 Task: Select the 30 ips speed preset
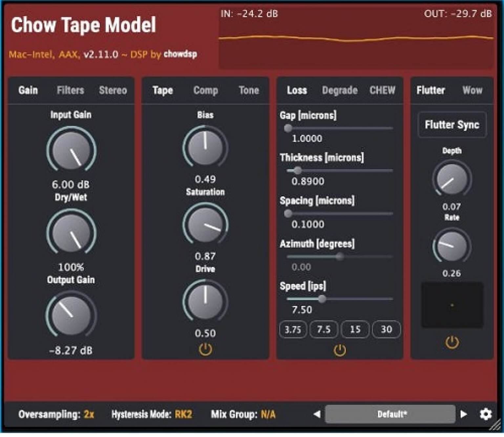[x=386, y=330]
